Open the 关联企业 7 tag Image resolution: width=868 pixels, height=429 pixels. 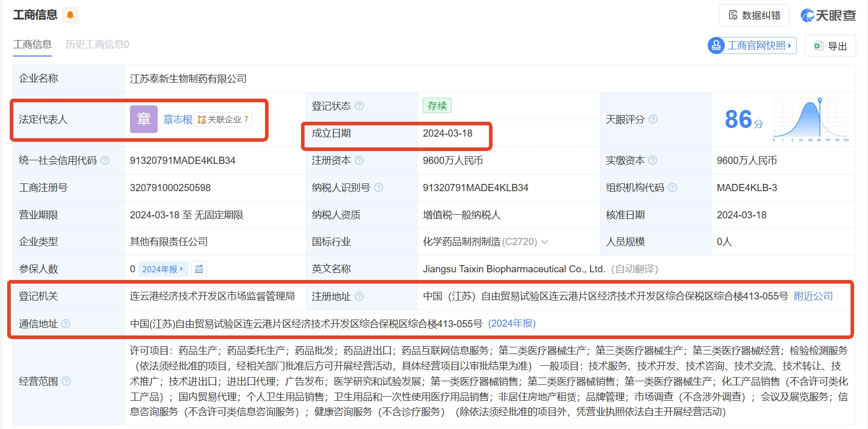pos(223,120)
